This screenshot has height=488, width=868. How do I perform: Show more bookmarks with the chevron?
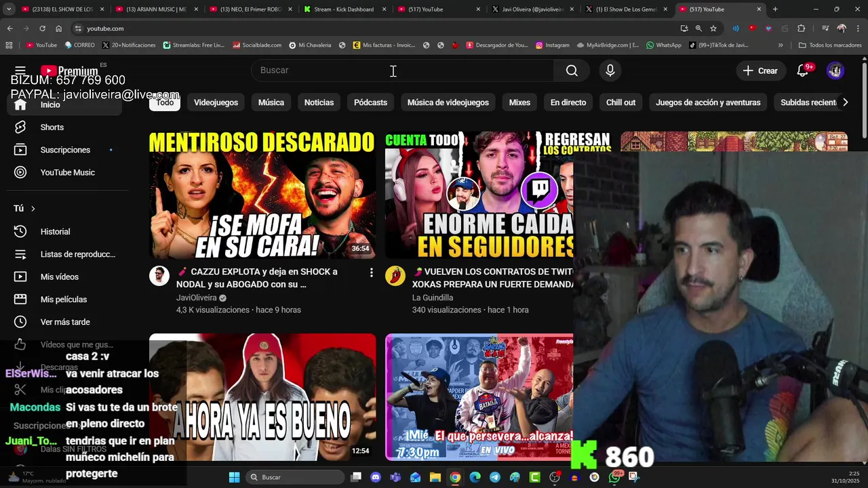781,45
